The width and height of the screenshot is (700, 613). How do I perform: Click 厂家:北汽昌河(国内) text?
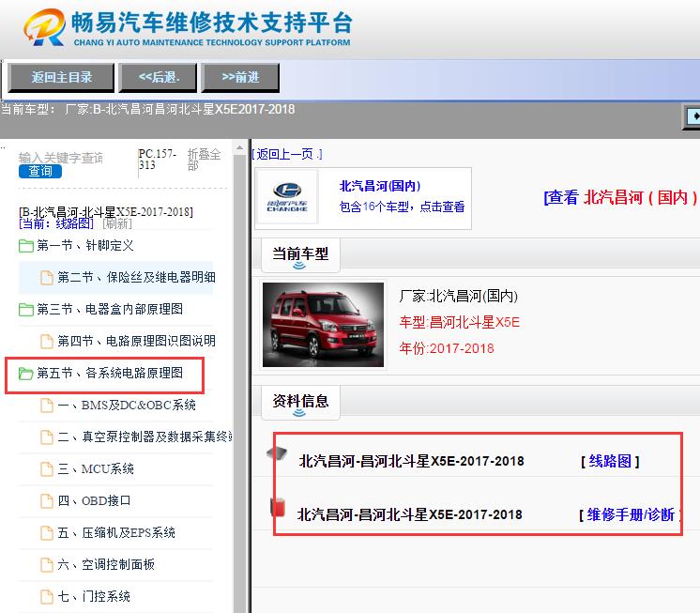point(459,296)
